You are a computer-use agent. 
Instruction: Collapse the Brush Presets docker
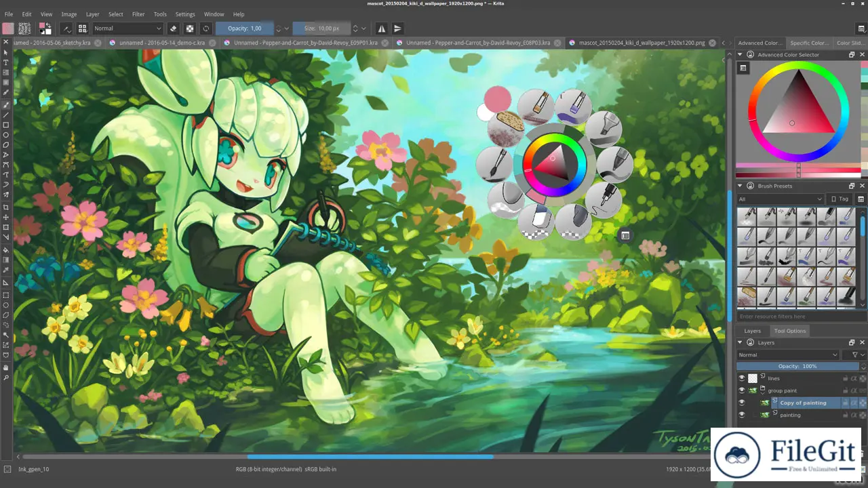741,186
